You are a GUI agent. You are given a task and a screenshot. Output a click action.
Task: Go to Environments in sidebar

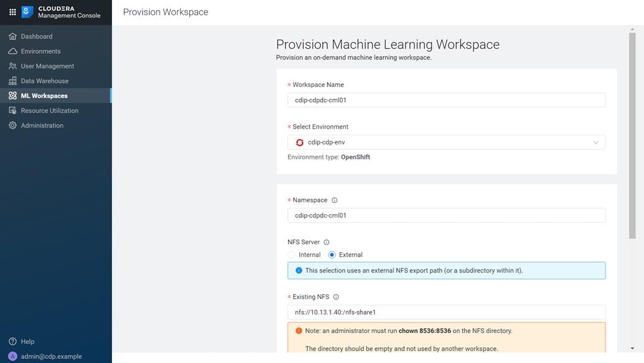pos(56,51)
